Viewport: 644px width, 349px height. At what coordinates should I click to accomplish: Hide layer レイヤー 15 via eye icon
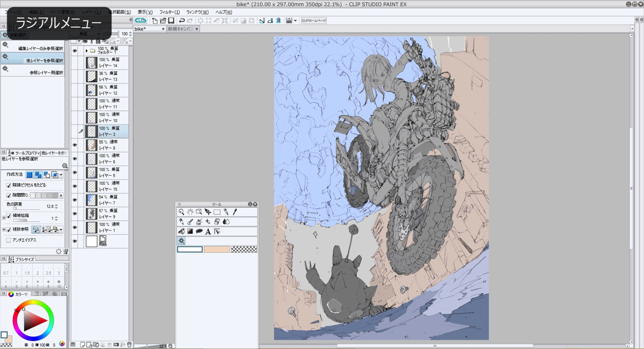coord(75,186)
